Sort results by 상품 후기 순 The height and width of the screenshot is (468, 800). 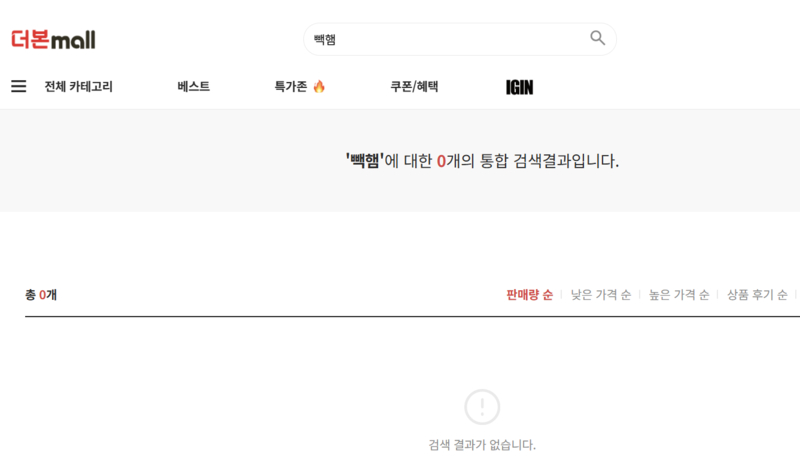tap(756, 295)
